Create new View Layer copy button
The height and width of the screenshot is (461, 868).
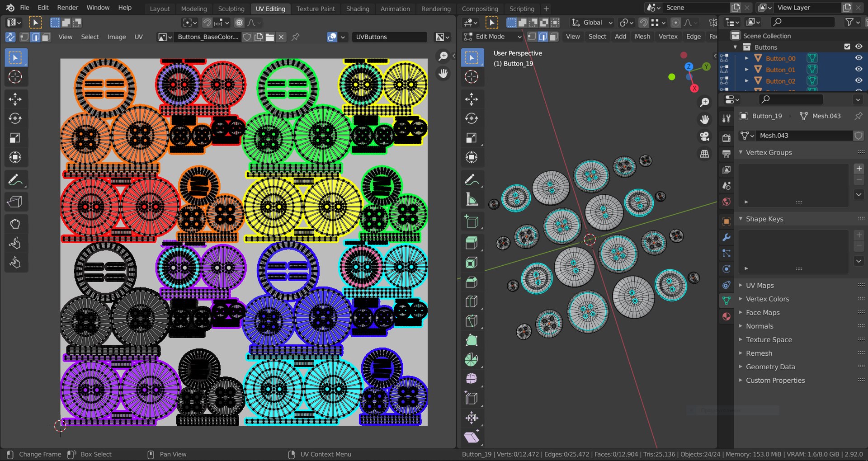[x=847, y=8]
